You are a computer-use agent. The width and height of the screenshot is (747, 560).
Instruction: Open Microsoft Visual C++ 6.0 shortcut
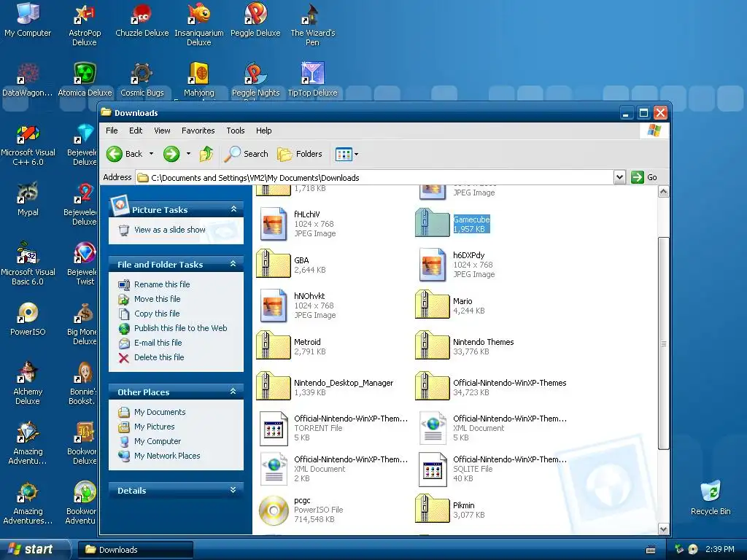tap(28, 145)
